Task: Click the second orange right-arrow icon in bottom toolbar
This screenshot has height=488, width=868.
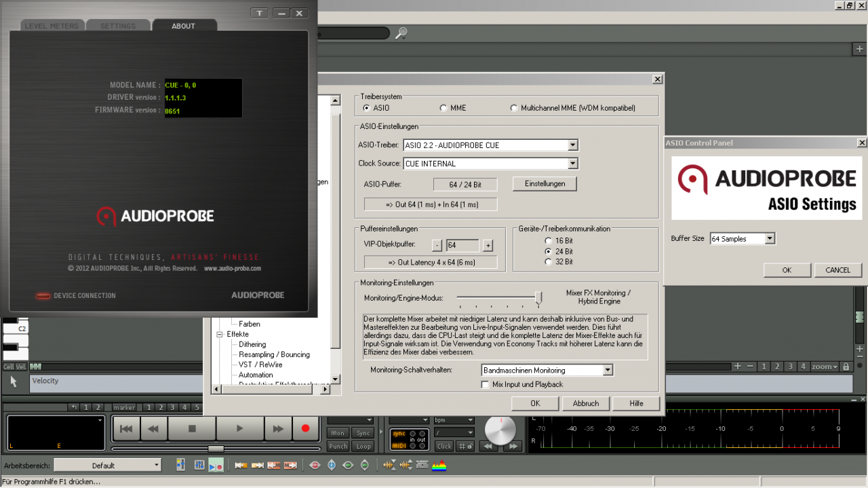Action: 258,465
